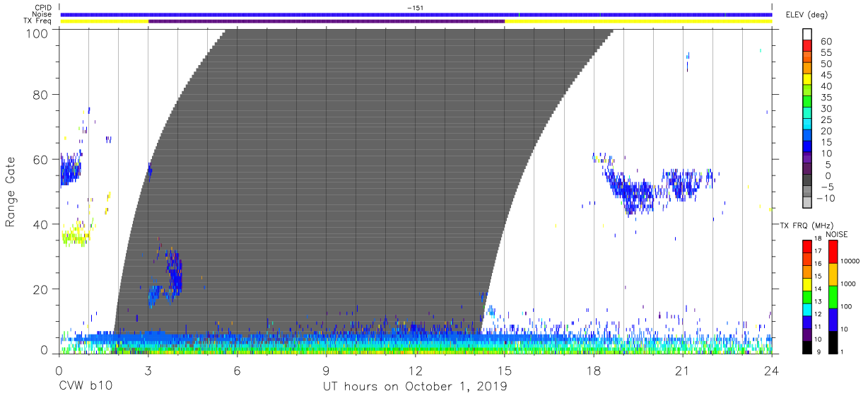868x401 pixels.
Task: Click the TX Freq row label
Action: pyautogui.click(x=37, y=21)
